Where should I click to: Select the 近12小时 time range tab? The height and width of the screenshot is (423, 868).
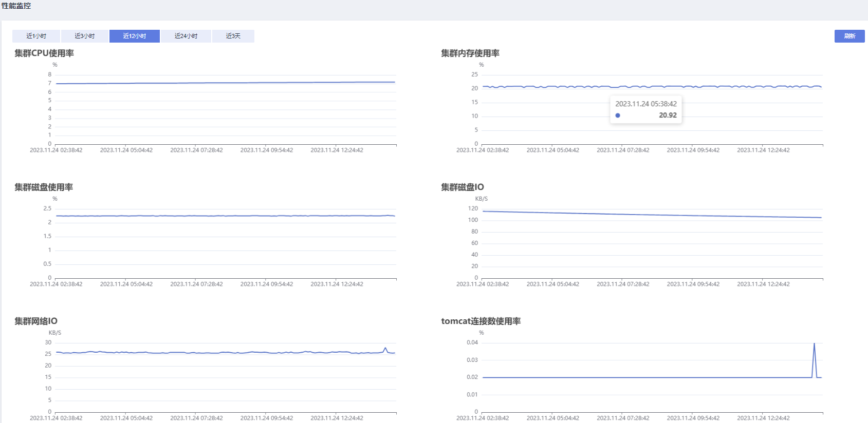pyautogui.click(x=135, y=36)
